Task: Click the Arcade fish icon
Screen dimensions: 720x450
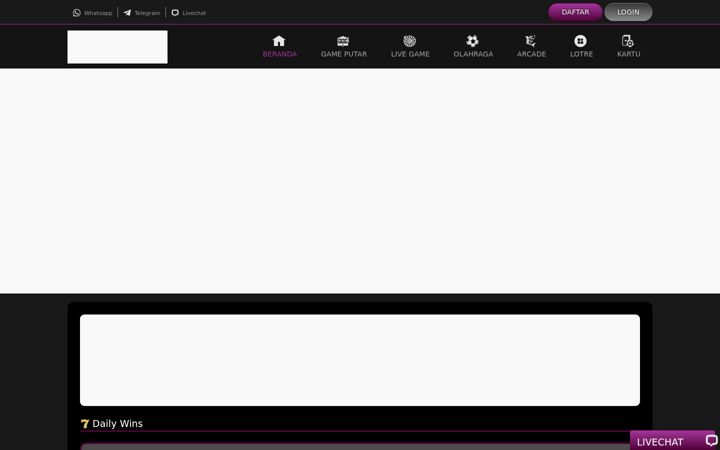Action: tap(531, 41)
